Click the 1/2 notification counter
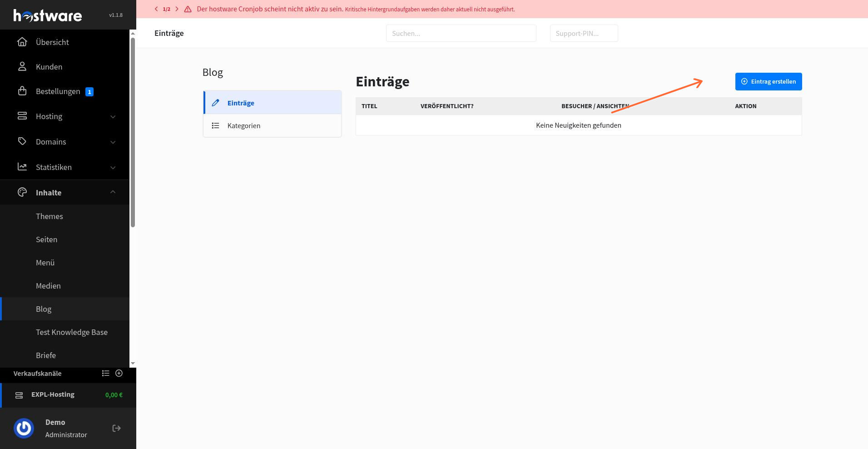Viewport: 868px width, 449px height. (x=167, y=9)
